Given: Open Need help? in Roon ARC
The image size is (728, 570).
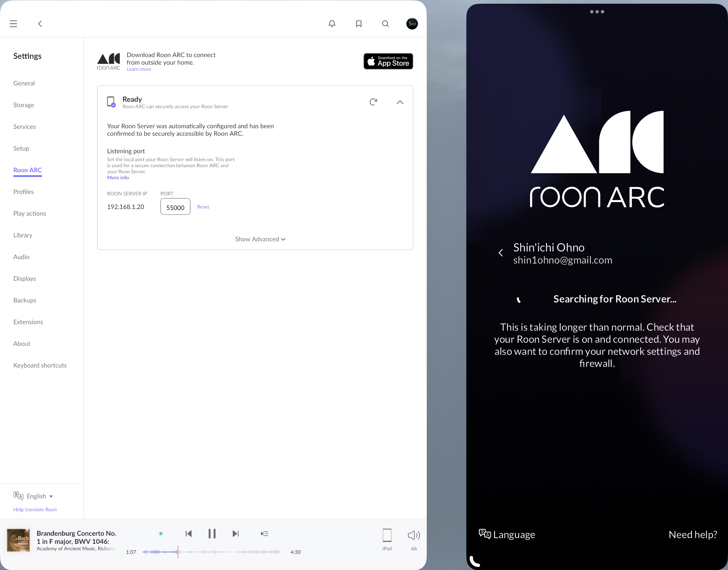Looking at the screenshot, I should point(693,534).
